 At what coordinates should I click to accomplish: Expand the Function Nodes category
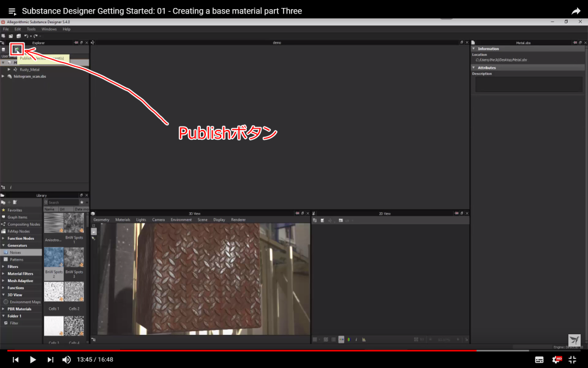(x=3, y=239)
